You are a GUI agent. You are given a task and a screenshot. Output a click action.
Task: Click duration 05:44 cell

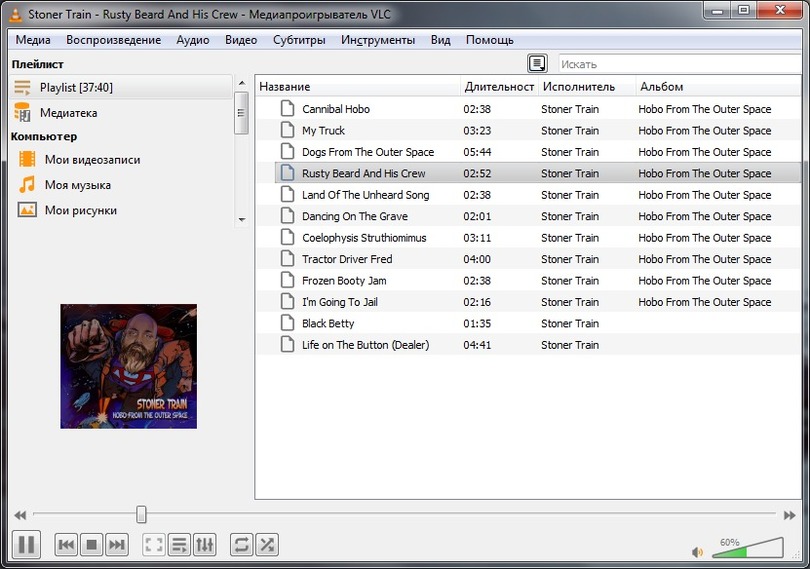(477, 152)
